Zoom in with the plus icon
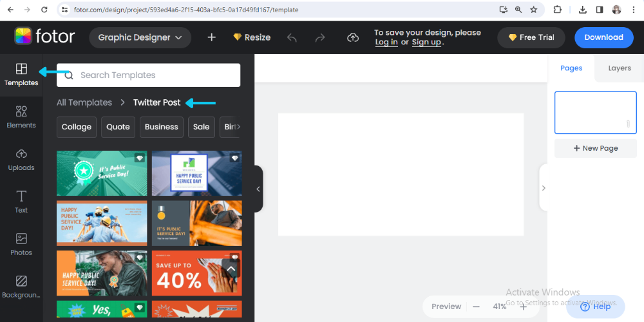This screenshot has width=644, height=322. (523, 307)
